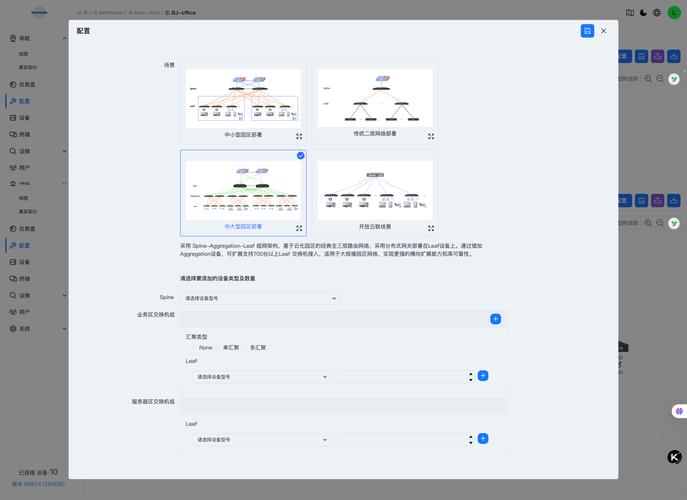Image resolution: width=687 pixels, height=500 pixels.
Task: Enlarge the 中大型园区部署 topology preview
Action: [299, 228]
